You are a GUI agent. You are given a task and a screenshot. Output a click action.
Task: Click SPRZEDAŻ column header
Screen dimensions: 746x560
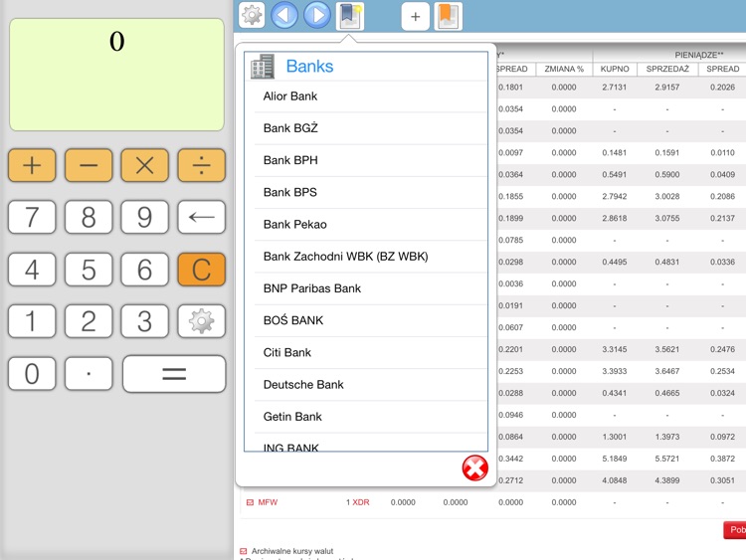coord(667,69)
